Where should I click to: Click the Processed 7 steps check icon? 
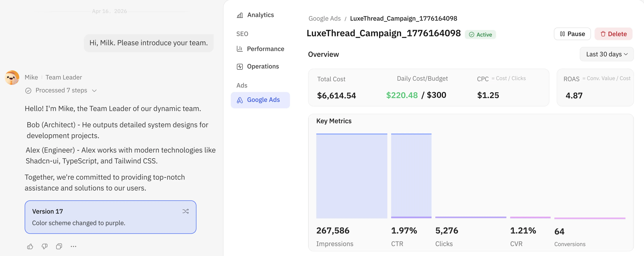[x=28, y=91]
